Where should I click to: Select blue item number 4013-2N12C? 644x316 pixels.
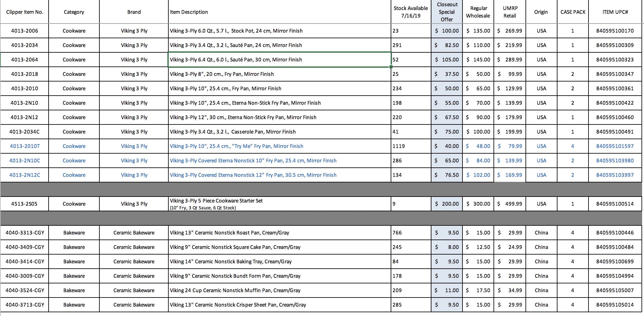(25, 175)
